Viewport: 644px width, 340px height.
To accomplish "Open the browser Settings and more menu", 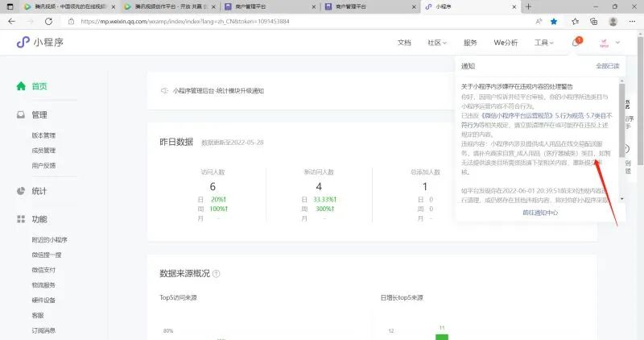I will (632, 22).
